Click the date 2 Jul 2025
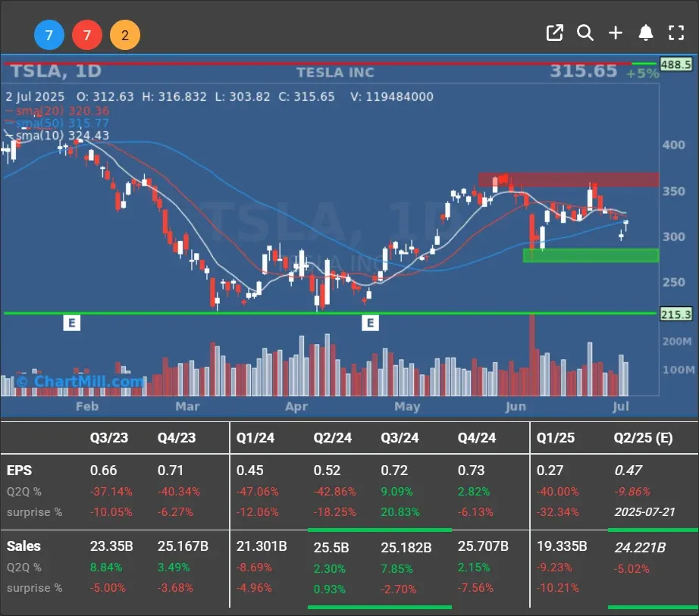 coord(35,97)
